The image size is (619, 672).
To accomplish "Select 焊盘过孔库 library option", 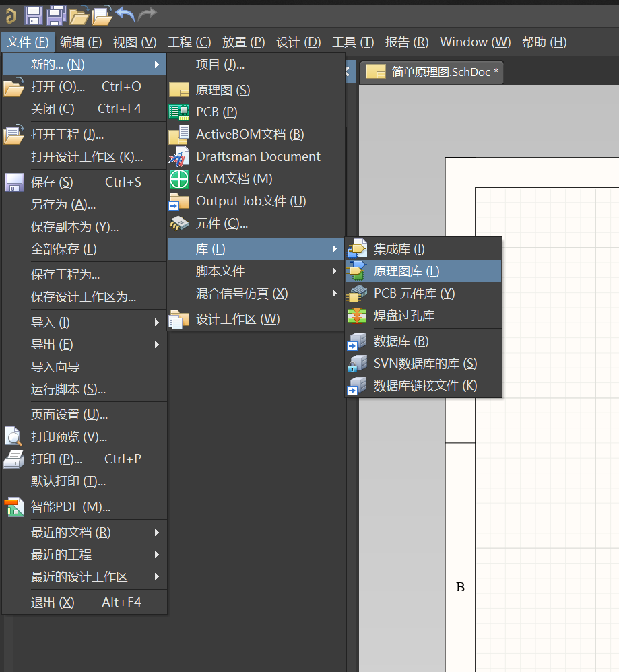I will point(404,315).
